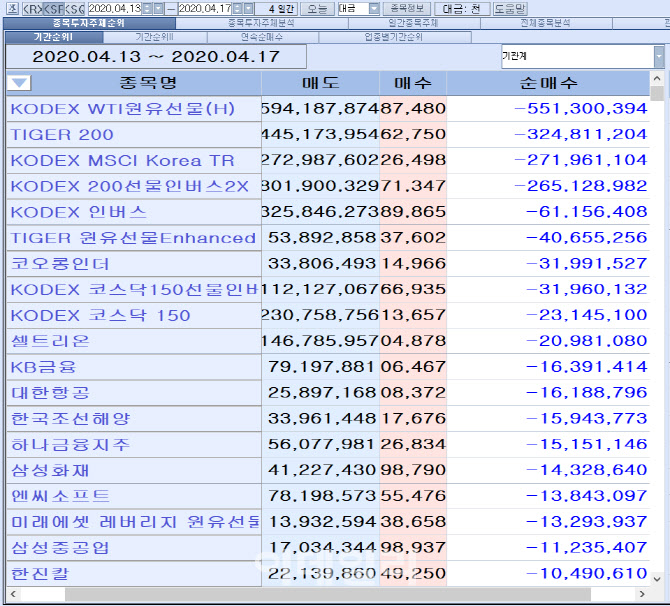Click the end date field 2020.04.17
The height and width of the screenshot is (606, 670).
(x=205, y=9)
